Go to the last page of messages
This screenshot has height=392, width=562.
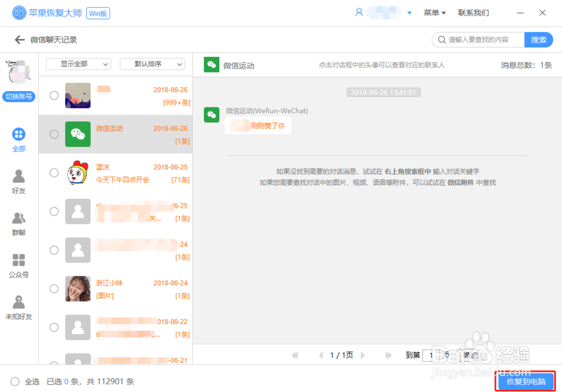click(388, 355)
